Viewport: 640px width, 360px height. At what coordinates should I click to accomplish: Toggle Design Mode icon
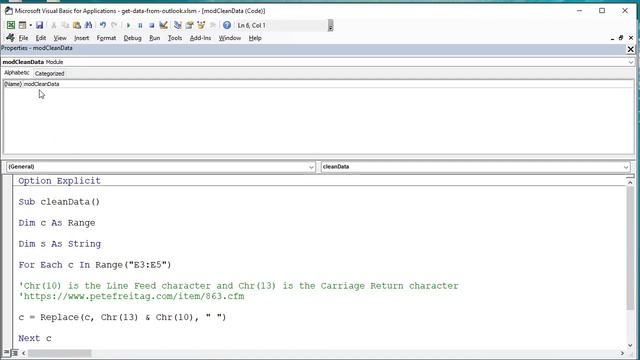click(x=164, y=25)
